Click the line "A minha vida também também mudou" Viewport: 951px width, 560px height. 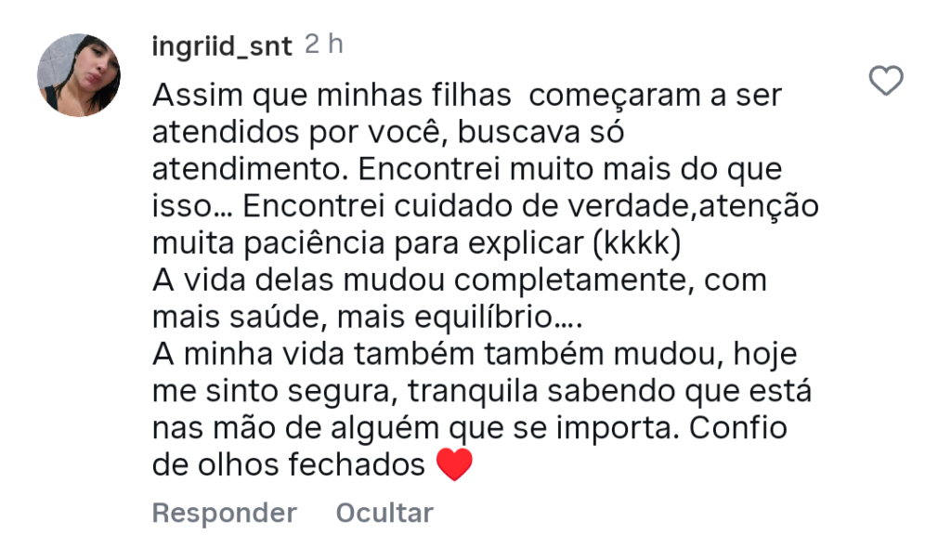(436, 355)
